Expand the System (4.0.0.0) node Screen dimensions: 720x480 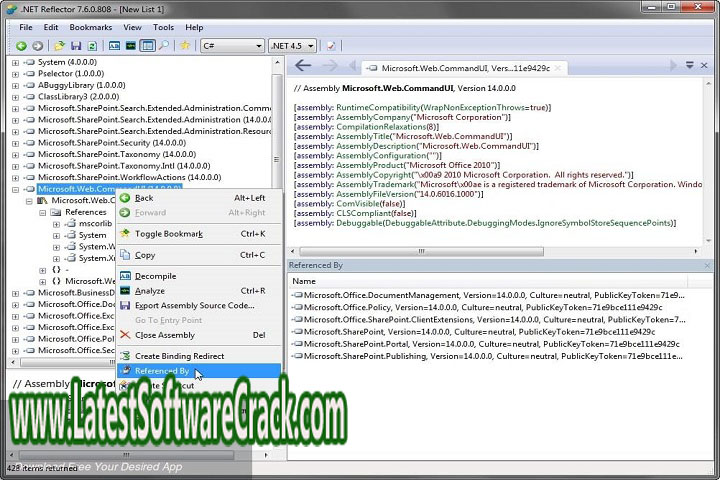click(x=15, y=62)
